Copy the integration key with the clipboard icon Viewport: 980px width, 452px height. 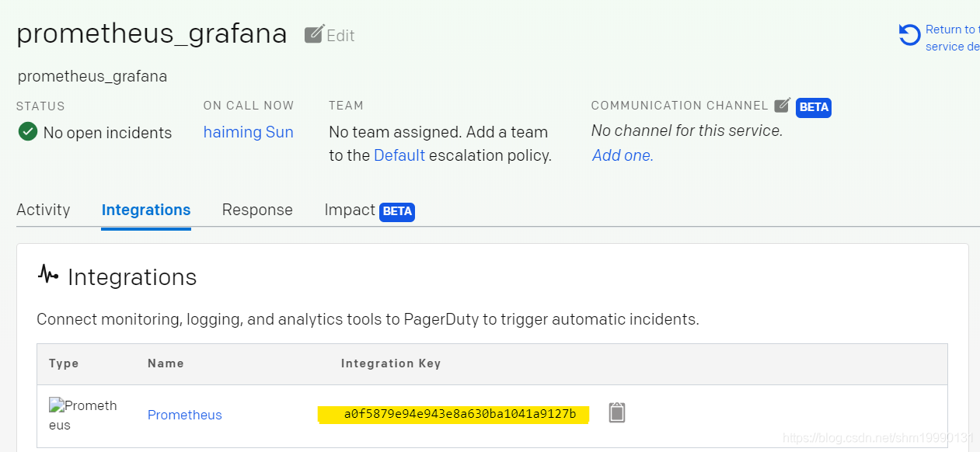[x=617, y=412]
